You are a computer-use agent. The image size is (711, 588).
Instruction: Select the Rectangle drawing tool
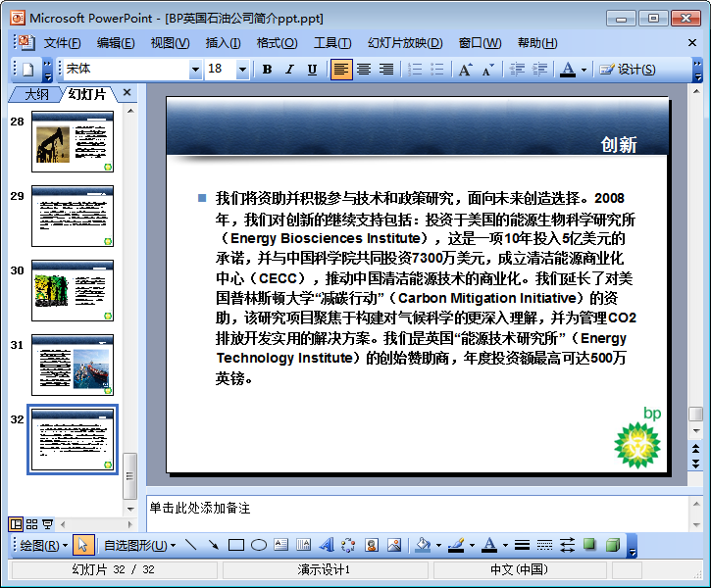[x=236, y=545]
